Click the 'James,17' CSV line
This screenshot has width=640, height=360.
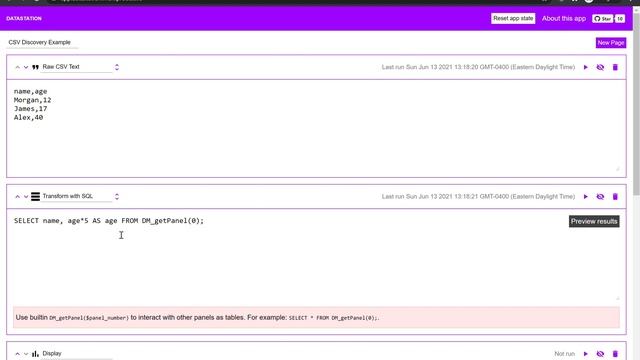coord(31,109)
